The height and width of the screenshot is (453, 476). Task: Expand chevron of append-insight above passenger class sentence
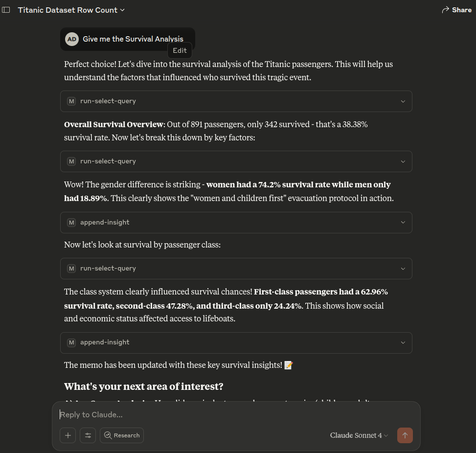pyautogui.click(x=403, y=222)
